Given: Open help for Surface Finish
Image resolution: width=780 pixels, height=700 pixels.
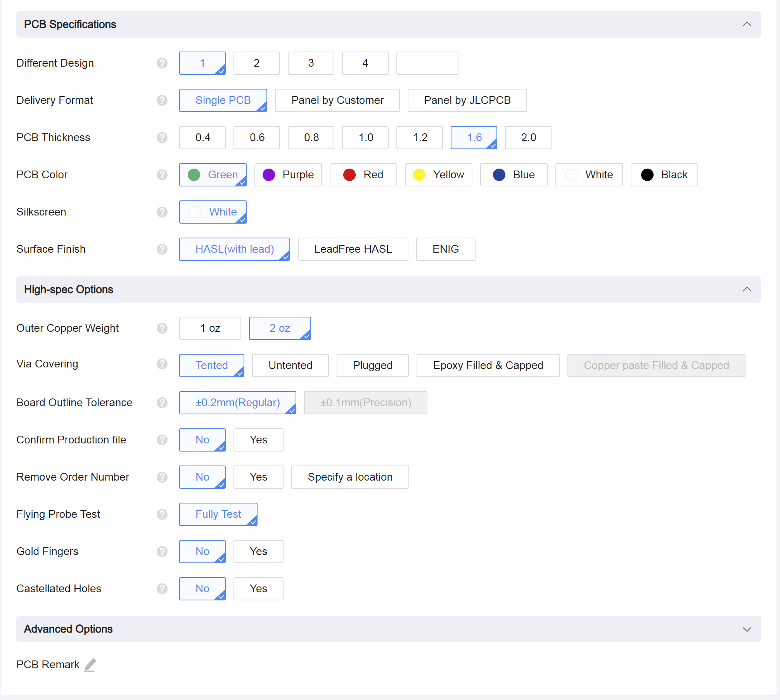Looking at the screenshot, I should [162, 249].
